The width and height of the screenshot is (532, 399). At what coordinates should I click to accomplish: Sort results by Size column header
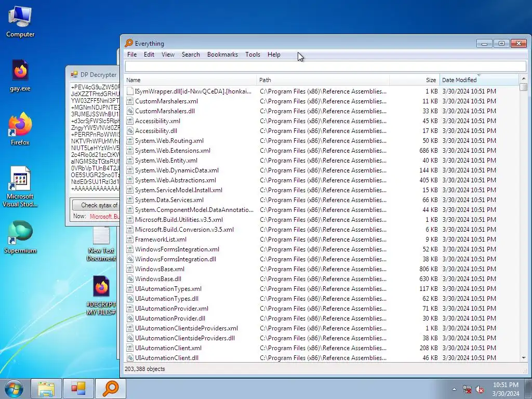point(414,80)
